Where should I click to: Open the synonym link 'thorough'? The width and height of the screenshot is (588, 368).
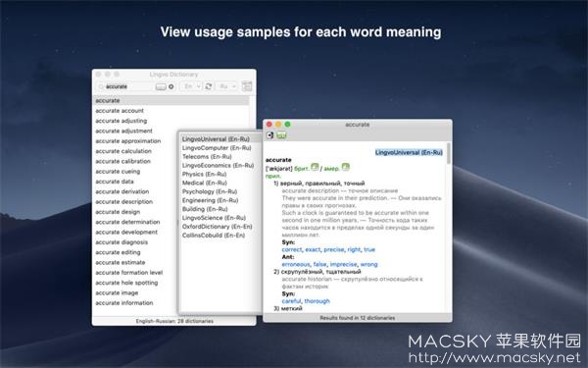coord(317,301)
